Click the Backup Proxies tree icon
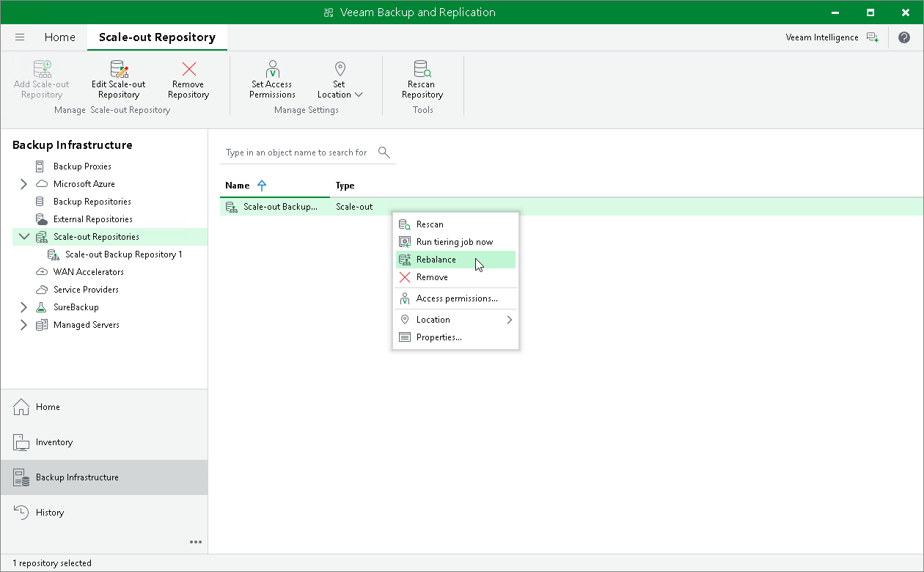924x572 pixels. [41, 166]
